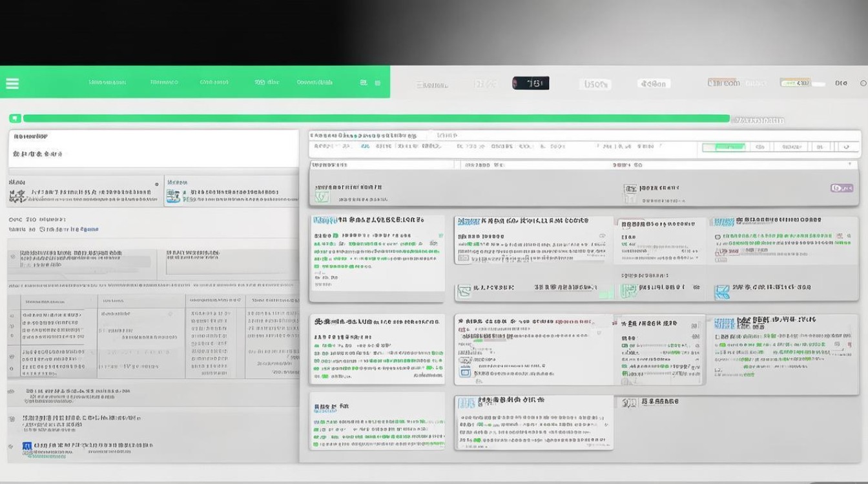
Task: Open the yellow-bordered dropdown in top header
Action: click(795, 83)
